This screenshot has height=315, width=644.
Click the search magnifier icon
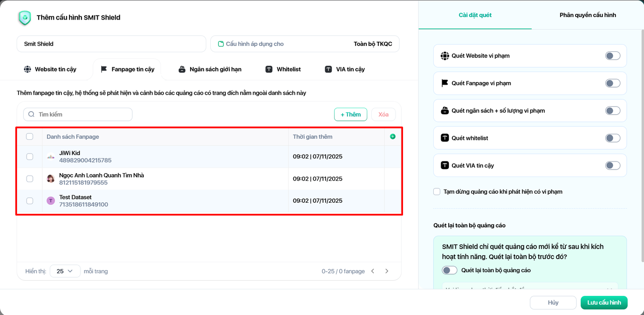32,115
